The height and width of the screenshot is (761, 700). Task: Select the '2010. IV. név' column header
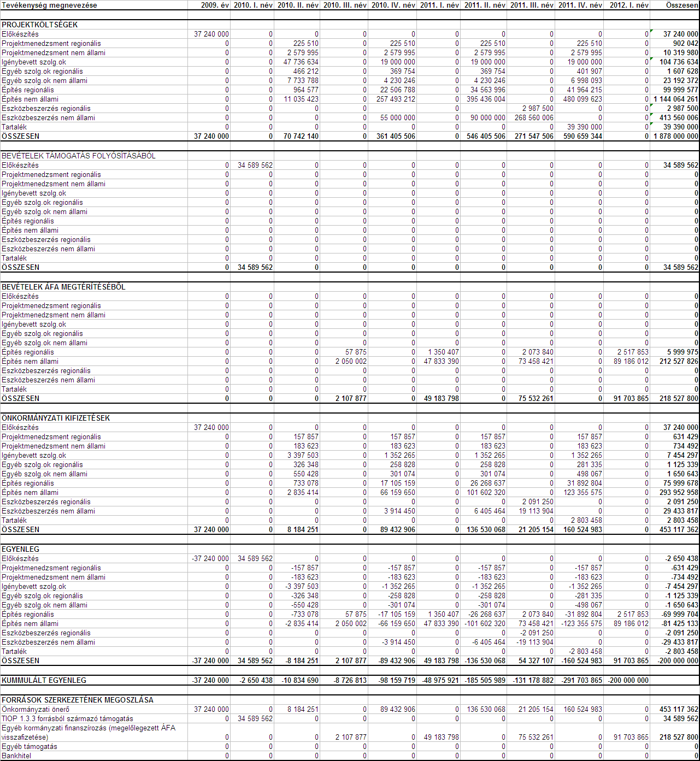point(393,5)
